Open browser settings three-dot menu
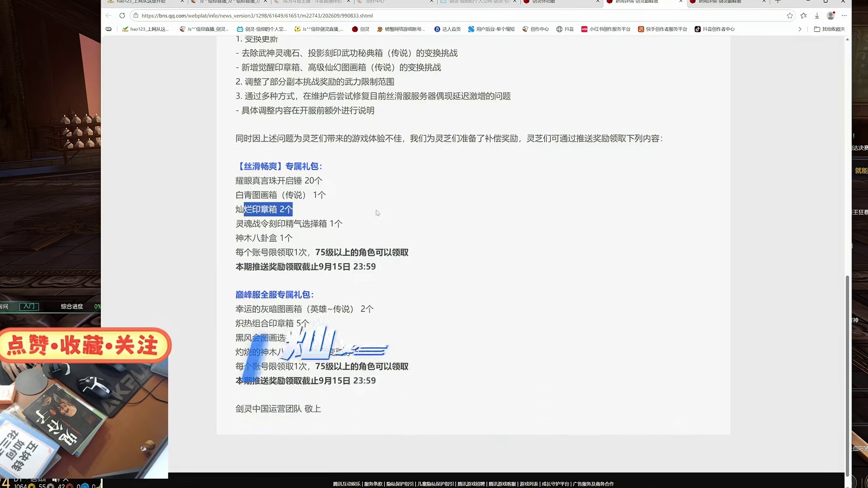The height and width of the screenshot is (488, 868). (x=844, y=15)
